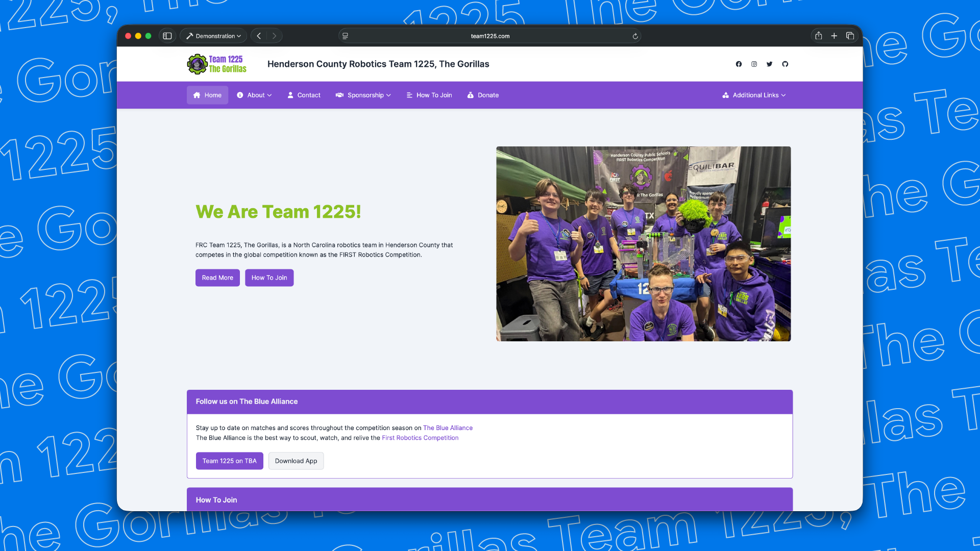This screenshot has height=551, width=980.
Task: Open the How To Join nav item
Action: [429, 95]
